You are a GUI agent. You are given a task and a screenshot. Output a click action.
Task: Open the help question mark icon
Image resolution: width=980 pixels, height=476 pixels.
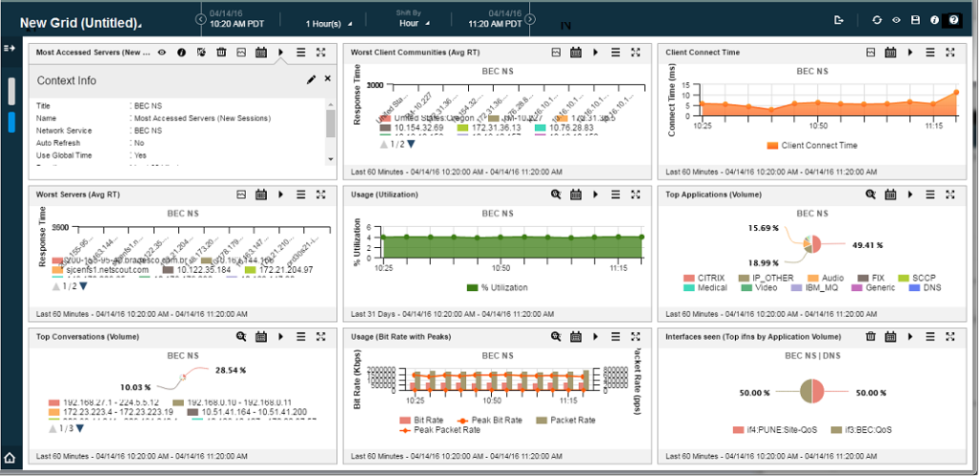pos(953,20)
